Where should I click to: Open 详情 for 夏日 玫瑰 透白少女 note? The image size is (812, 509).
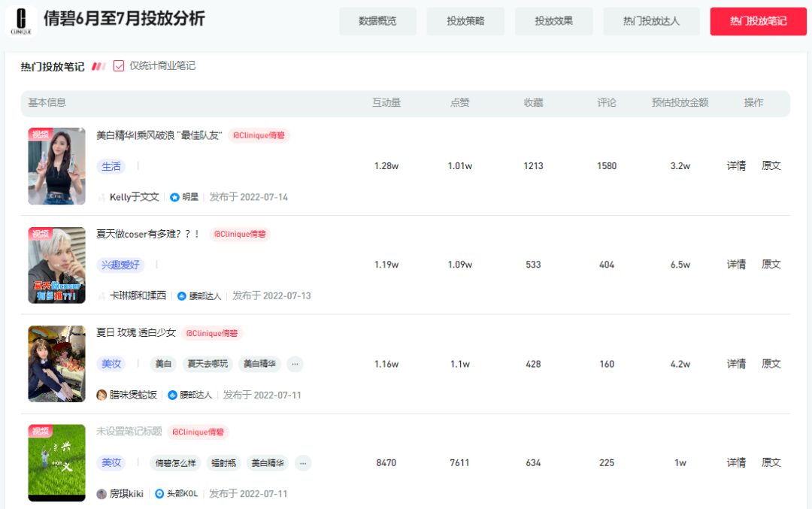click(736, 364)
